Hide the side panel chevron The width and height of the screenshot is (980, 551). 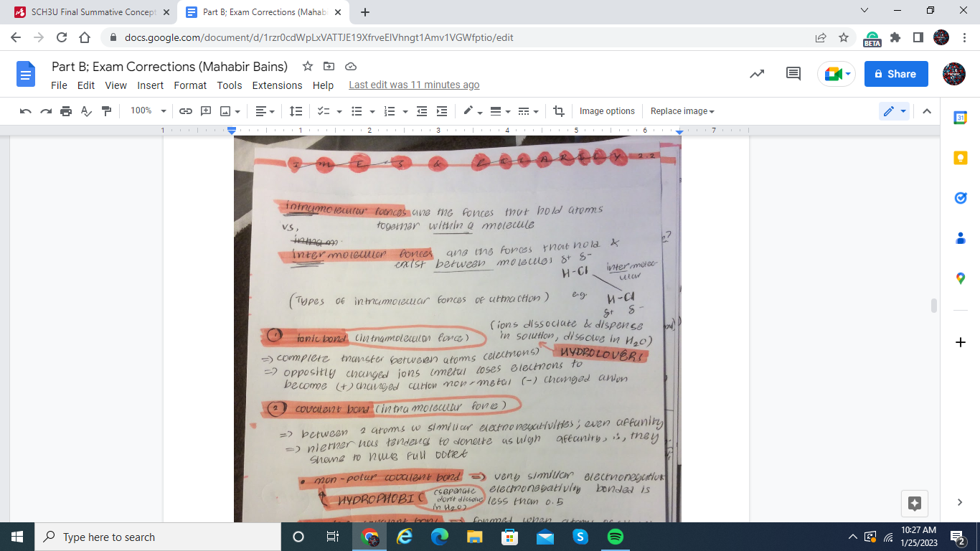coord(961,502)
